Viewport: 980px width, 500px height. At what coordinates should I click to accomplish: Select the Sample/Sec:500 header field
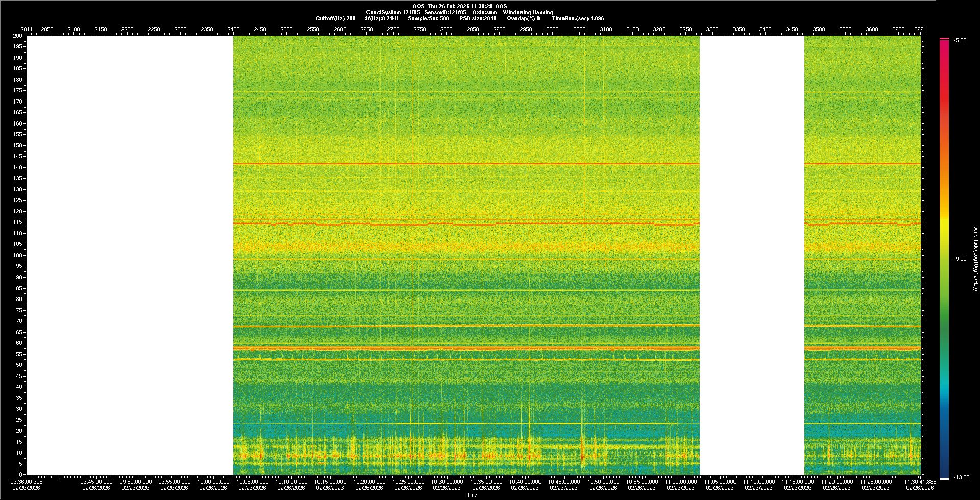click(428, 18)
